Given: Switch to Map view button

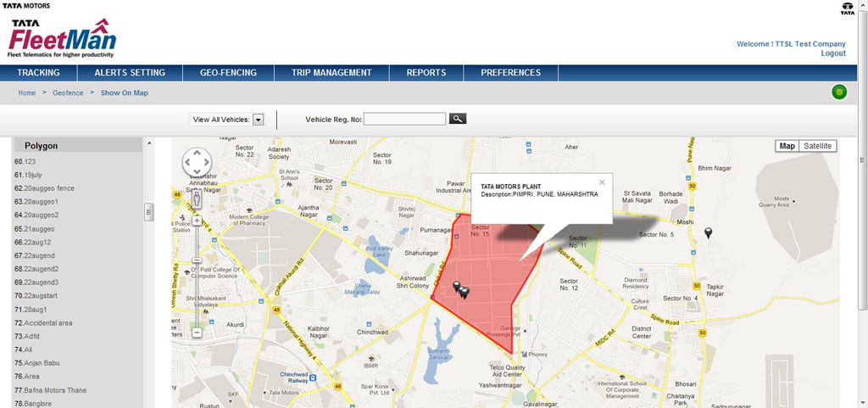Looking at the screenshot, I should tap(787, 146).
